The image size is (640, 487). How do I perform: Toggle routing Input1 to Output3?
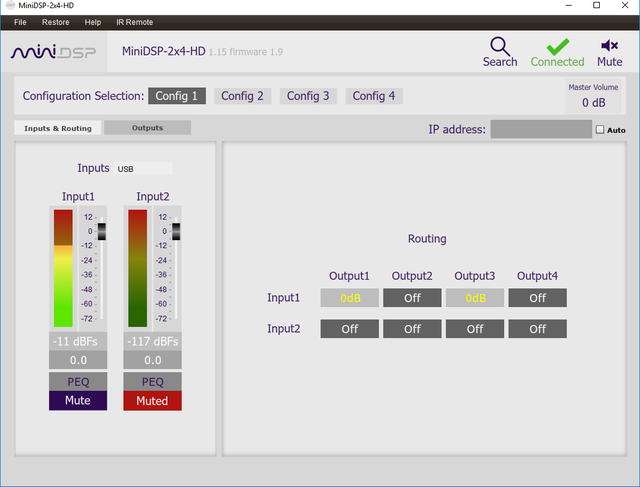click(475, 298)
